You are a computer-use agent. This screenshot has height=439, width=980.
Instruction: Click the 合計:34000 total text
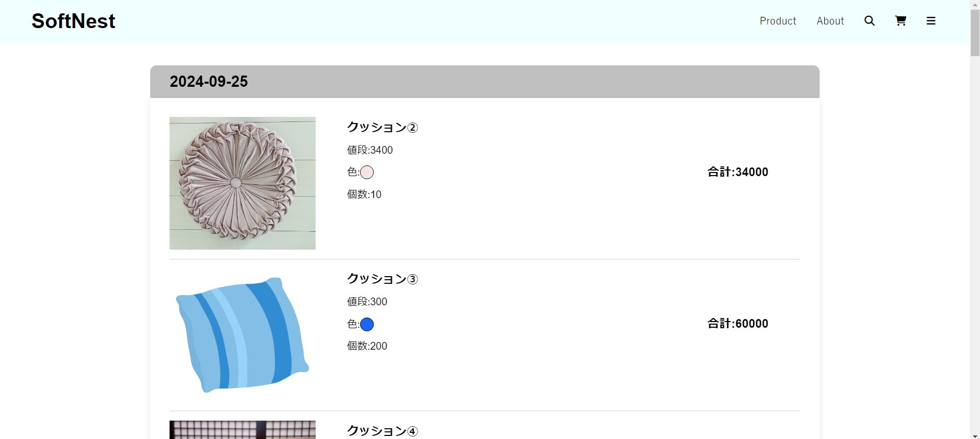737,172
